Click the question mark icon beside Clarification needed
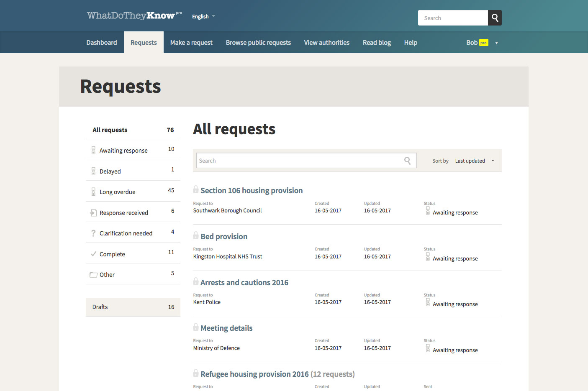This screenshot has height=391, width=588. click(93, 233)
